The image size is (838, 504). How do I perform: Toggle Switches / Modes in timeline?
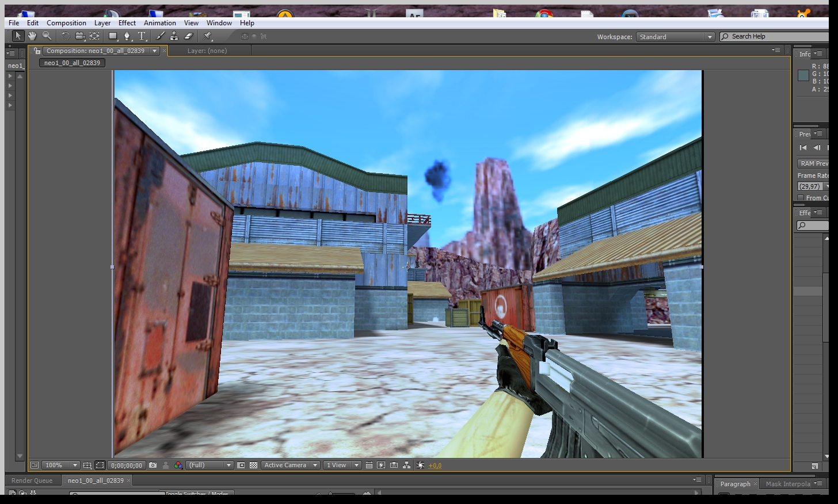[196, 493]
